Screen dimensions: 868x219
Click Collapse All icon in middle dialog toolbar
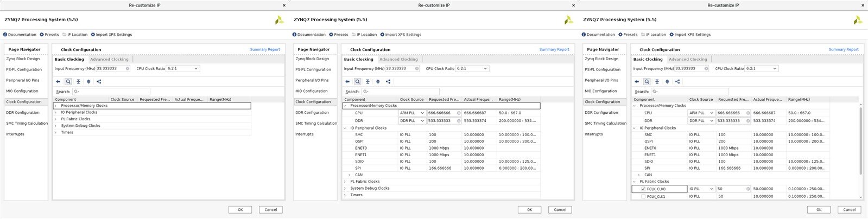[368, 81]
